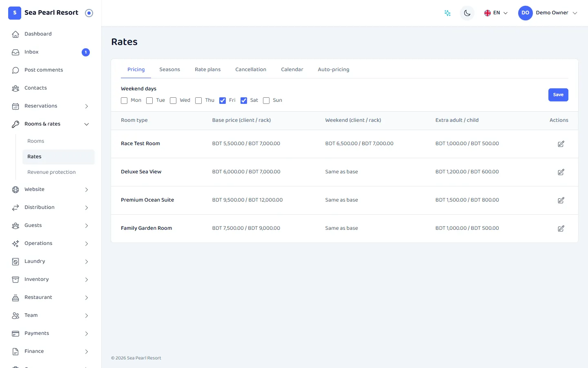The width and height of the screenshot is (588, 368).
Task: Edit the Race Test Room pricing
Action: point(561,144)
